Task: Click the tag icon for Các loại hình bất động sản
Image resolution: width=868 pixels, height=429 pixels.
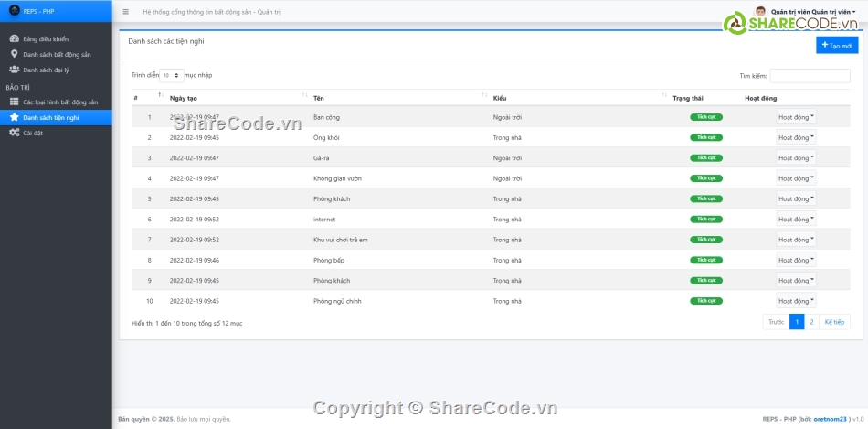Action: tap(14, 102)
